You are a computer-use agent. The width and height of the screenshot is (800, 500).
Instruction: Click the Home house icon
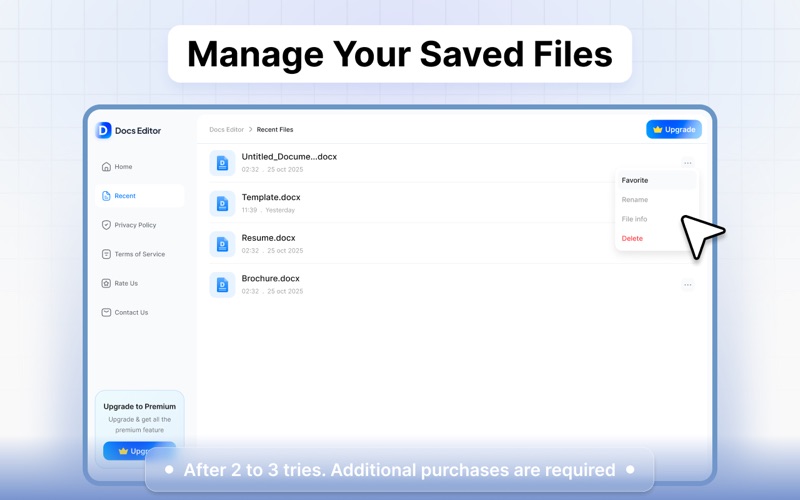tap(106, 167)
